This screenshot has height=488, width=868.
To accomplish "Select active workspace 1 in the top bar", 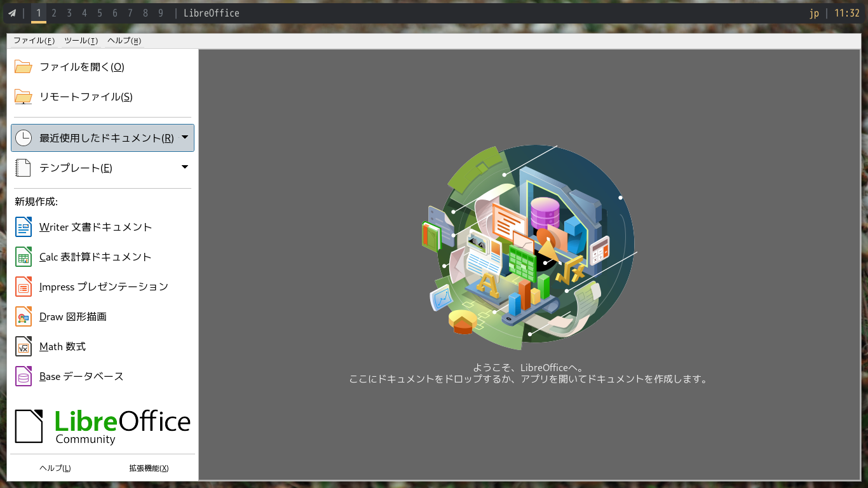I will coord(39,13).
